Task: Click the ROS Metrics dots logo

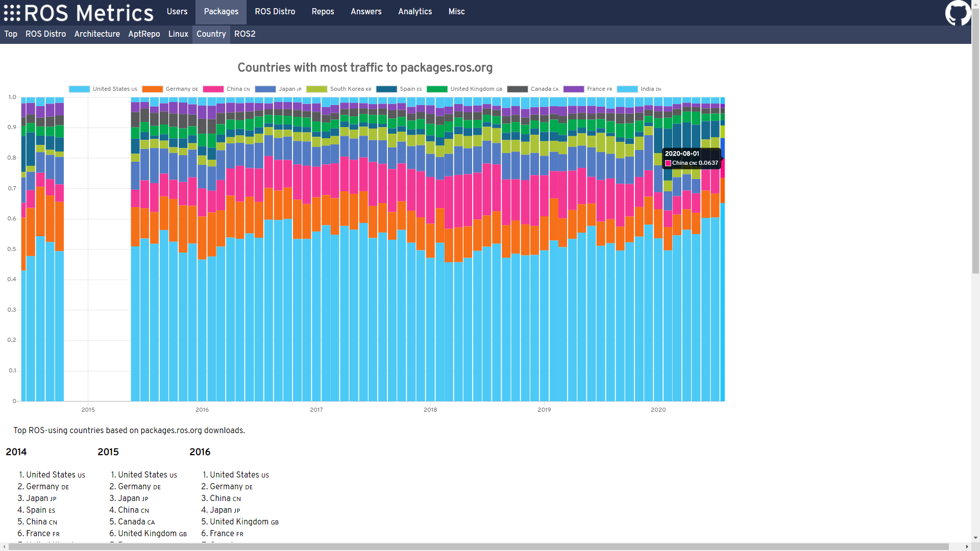Action: click(x=12, y=13)
